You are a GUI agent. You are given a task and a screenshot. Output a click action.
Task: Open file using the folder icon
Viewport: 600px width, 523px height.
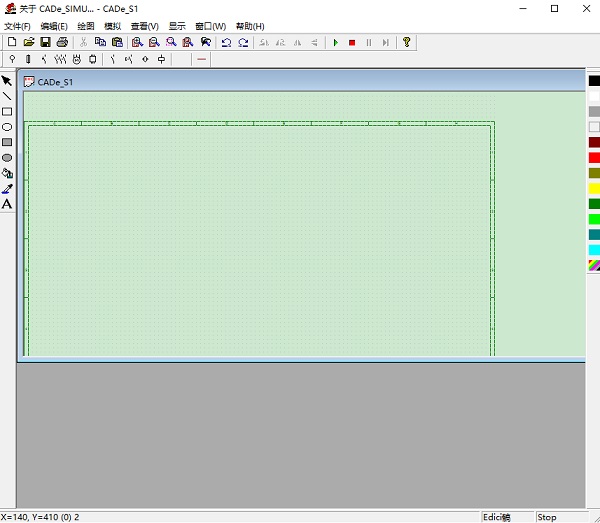pyautogui.click(x=29, y=42)
